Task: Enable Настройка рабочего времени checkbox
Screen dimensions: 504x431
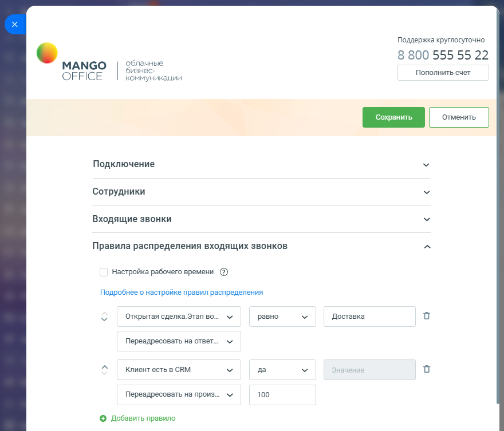Action: [x=104, y=272]
